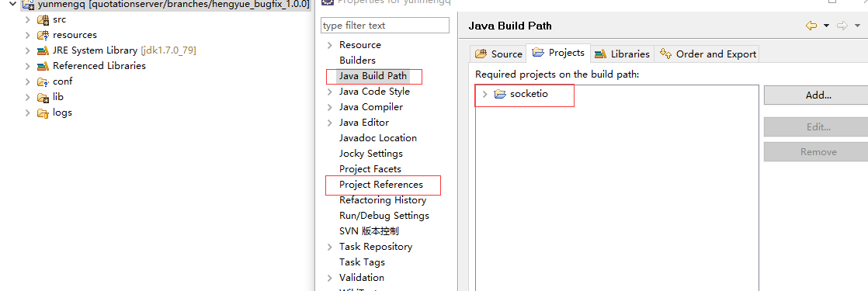Switch to the Libraries tab
This screenshot has height=291, width=868.
coord(622,54)
